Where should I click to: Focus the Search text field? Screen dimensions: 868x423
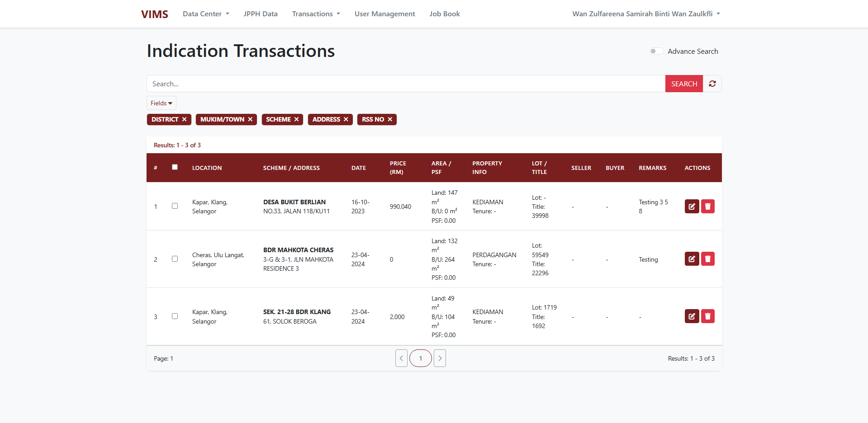pyautogui.click(x=406, y=84)
